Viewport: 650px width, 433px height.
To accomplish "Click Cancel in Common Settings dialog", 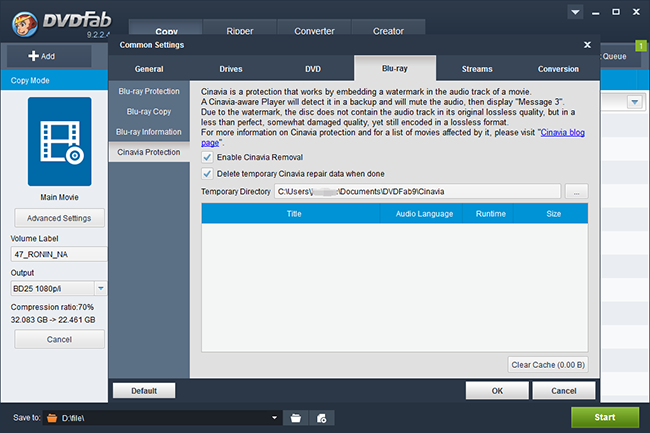I will pos(563,391).
